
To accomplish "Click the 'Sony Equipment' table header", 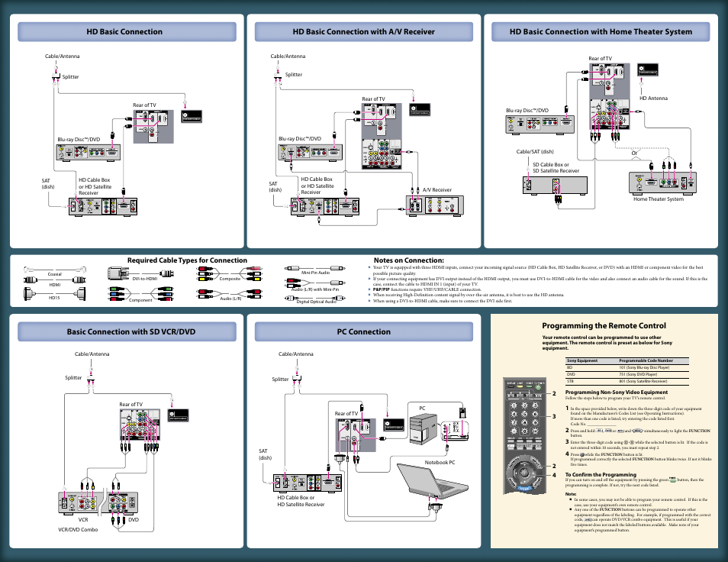I will (582, 360).
